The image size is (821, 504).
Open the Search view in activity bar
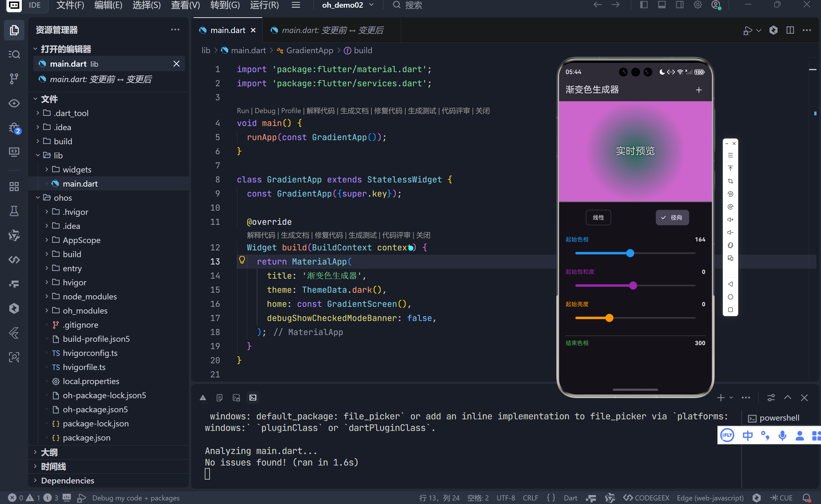[x=14, y=54]
